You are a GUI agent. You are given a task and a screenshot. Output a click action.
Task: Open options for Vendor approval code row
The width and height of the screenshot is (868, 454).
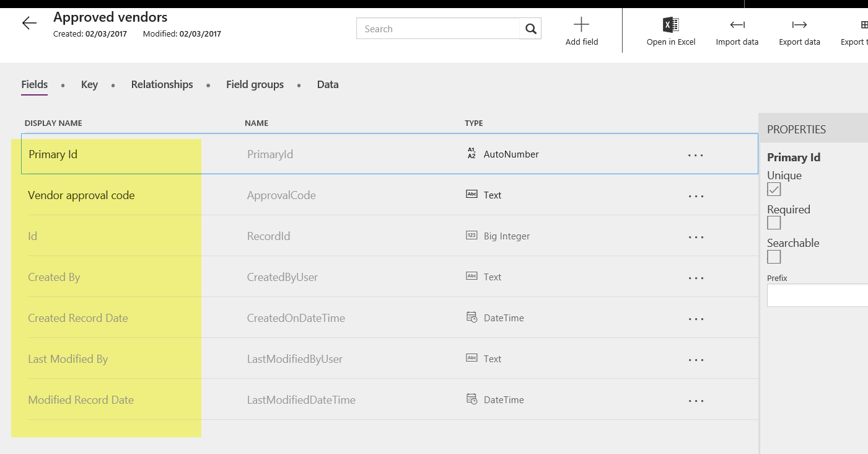(x=696, y=196)
